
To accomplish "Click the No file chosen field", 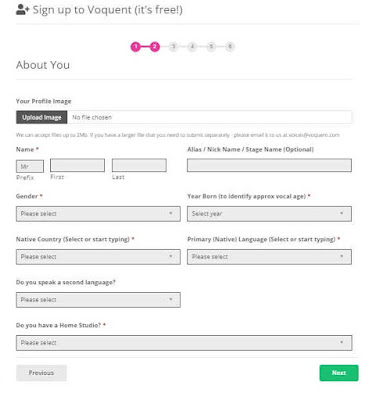I will point(209,117).
